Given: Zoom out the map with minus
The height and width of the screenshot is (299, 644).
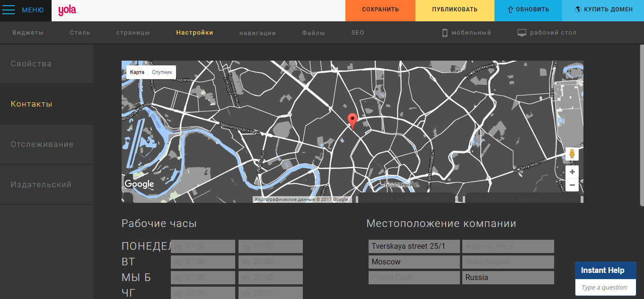Looking at the screenshot, I should click(x=572, y=185).
